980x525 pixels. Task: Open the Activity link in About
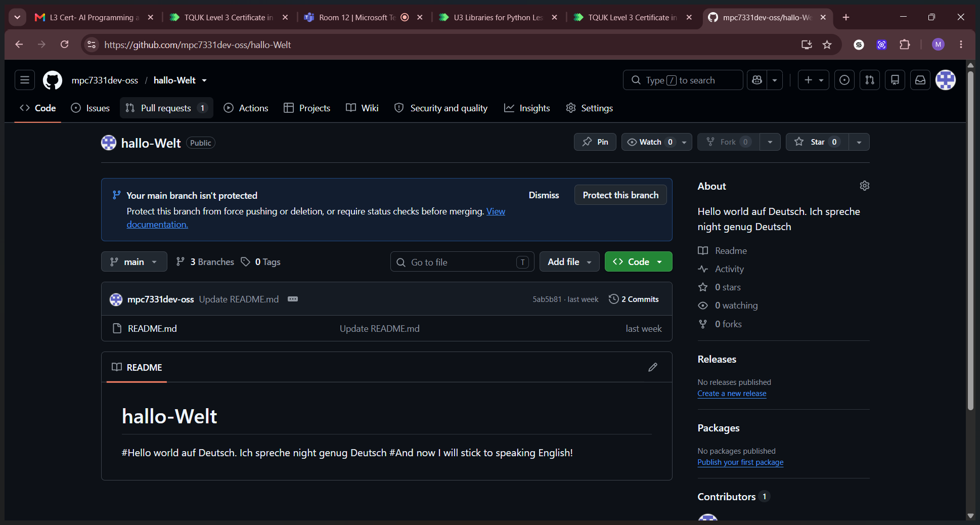click(729, 269)
